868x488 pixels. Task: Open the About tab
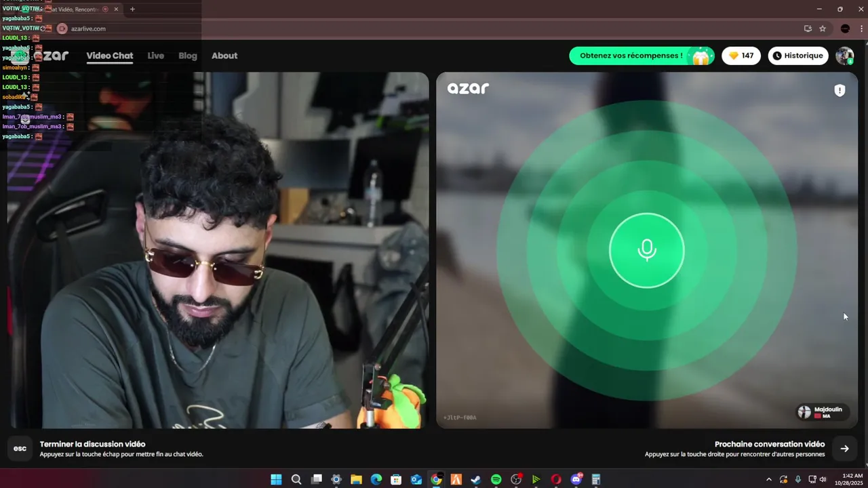pyautogui.click(x=224, y=56)
